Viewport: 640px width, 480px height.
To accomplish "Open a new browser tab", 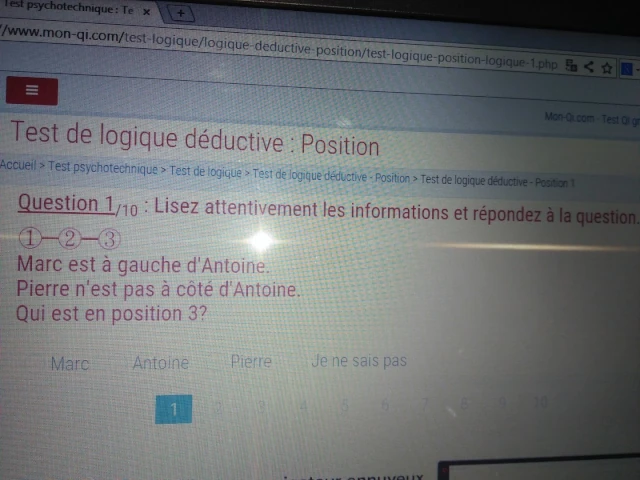I will [x=180, y=13].
